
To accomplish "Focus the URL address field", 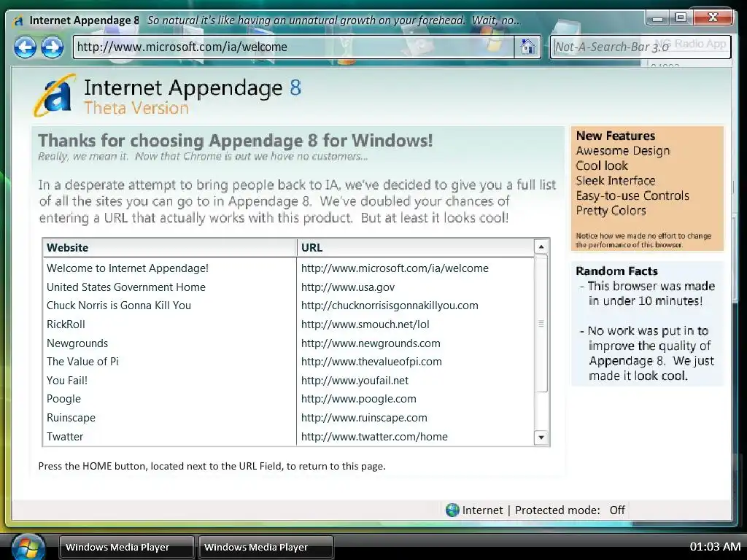I will coord(293,47).
